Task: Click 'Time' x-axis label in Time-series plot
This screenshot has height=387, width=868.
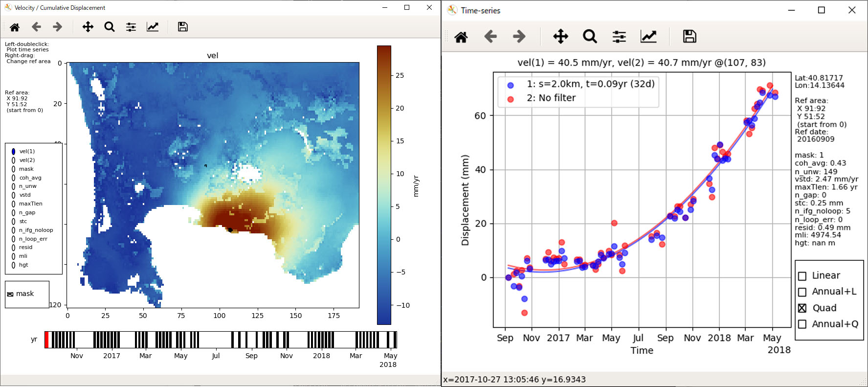Action: point(642,350)
